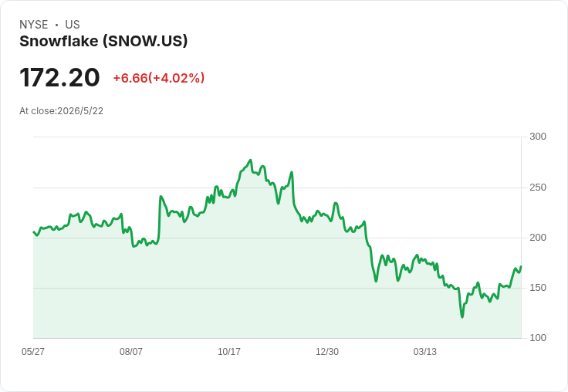Click the 08/07 date axis label
568x392 pixels.
pyautogui.click(x=130, y=351)
